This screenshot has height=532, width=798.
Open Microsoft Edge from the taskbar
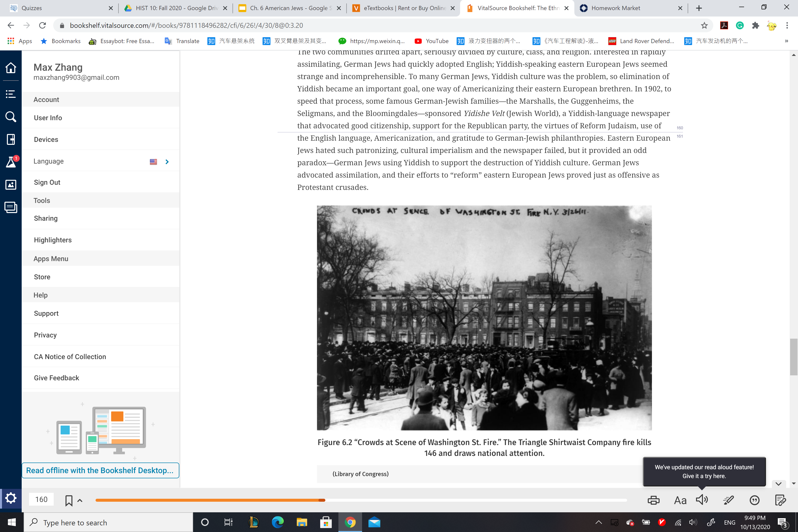click(278, 522)
